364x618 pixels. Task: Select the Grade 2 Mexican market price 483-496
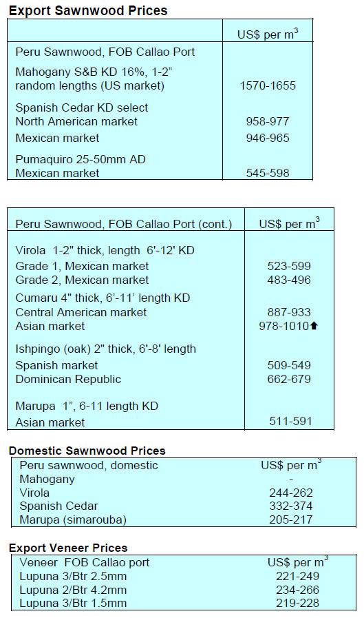tap(289, 280)
